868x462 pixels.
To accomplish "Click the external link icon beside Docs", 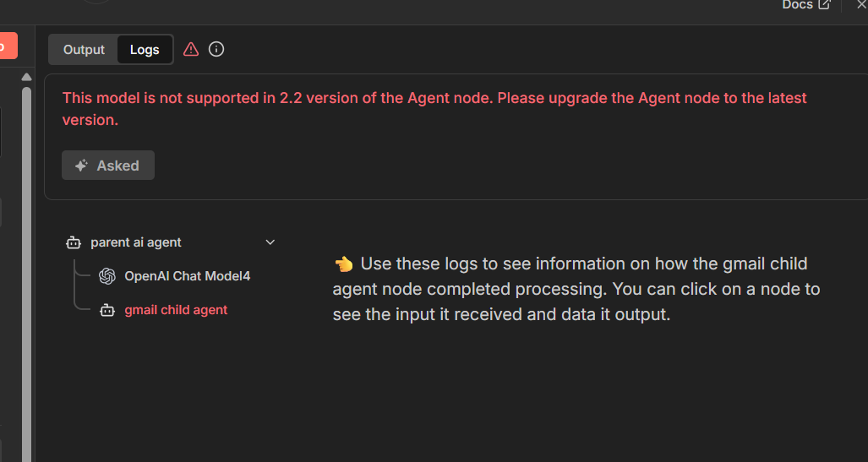I will [x=825, y=5].
